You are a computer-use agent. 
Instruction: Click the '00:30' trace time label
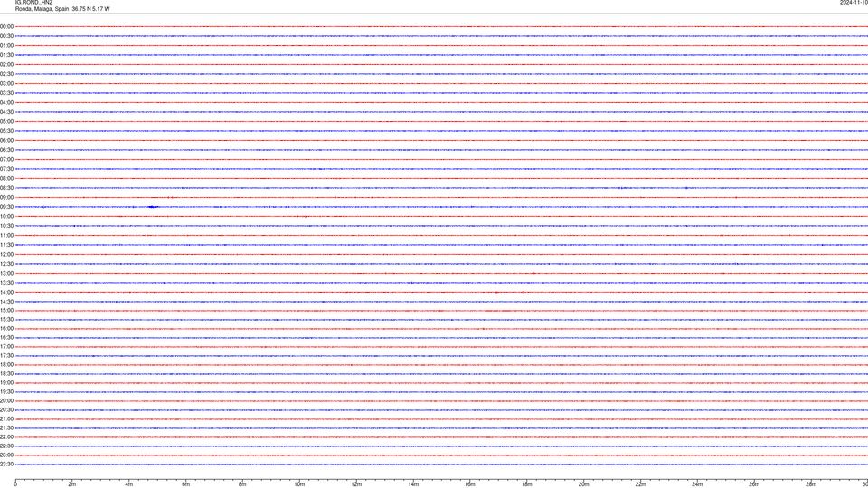[x=6, y=36]
